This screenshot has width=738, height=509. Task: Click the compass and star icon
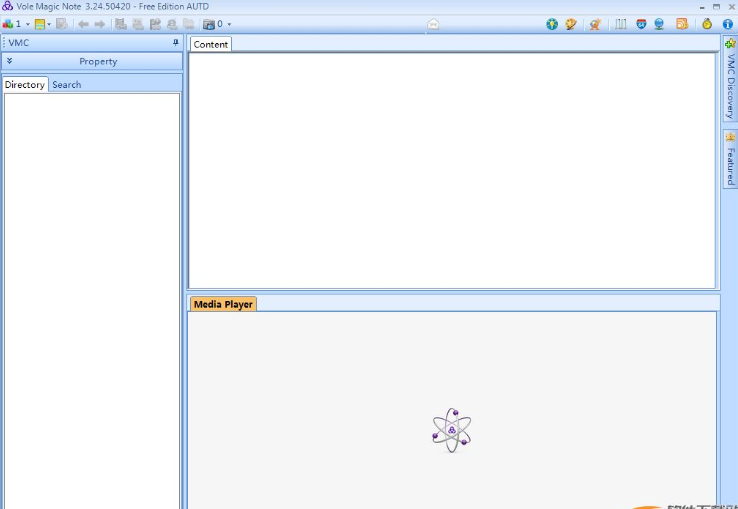595,24
